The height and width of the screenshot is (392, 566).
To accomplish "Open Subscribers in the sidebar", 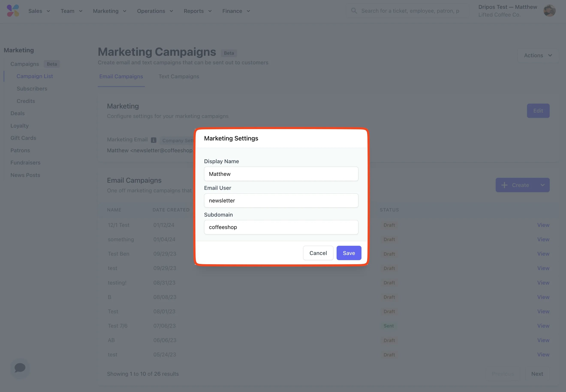I will [32, 89].
